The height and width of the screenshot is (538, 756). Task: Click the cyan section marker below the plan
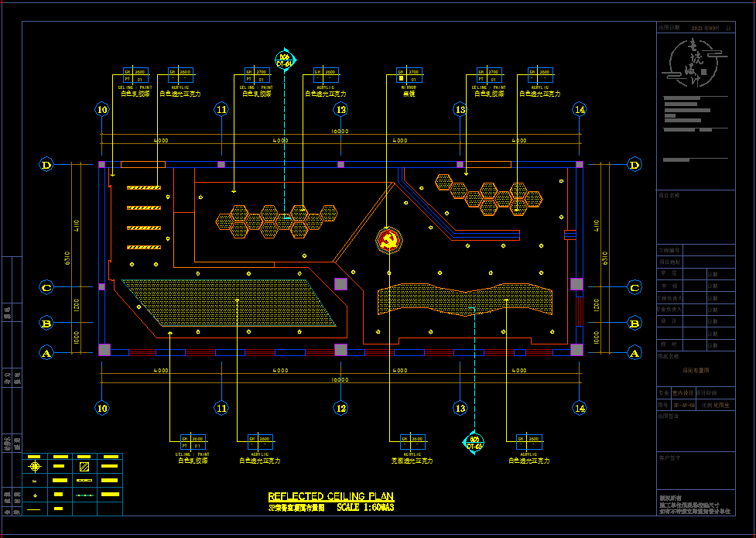tap(474, 443)
